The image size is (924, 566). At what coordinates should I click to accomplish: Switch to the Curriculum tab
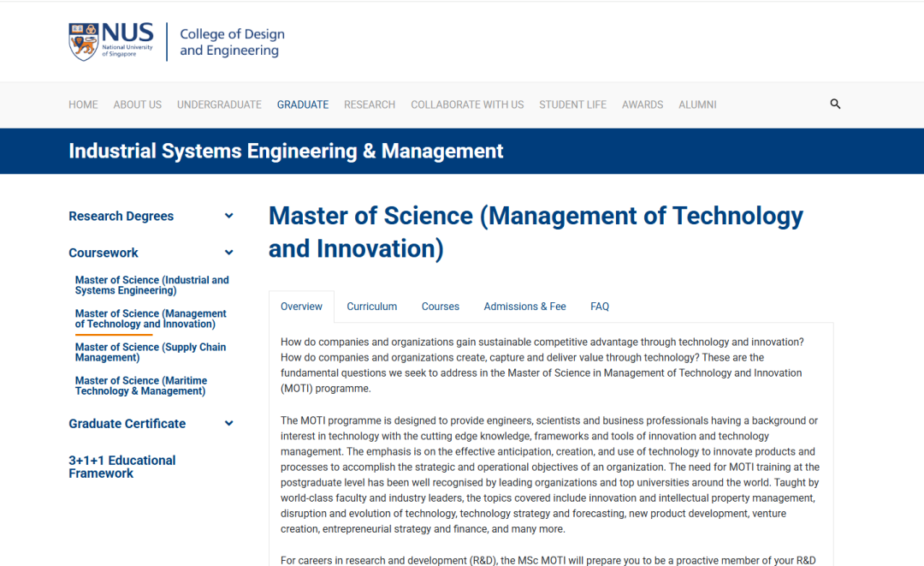point(371,307)
